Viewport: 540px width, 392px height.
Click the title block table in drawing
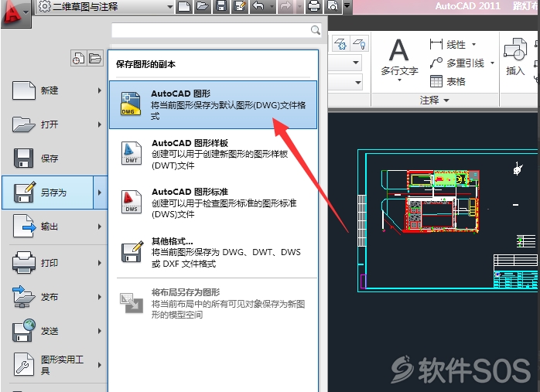click(515, 271)
